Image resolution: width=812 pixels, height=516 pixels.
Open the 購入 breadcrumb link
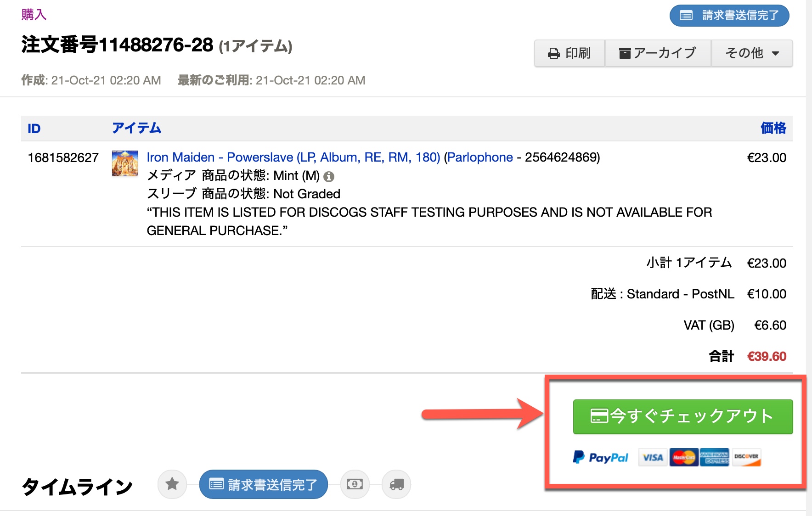point(34,15)
